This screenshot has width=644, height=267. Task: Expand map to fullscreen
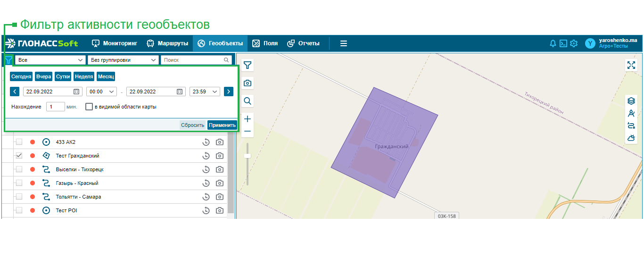[x=631, y=65]
